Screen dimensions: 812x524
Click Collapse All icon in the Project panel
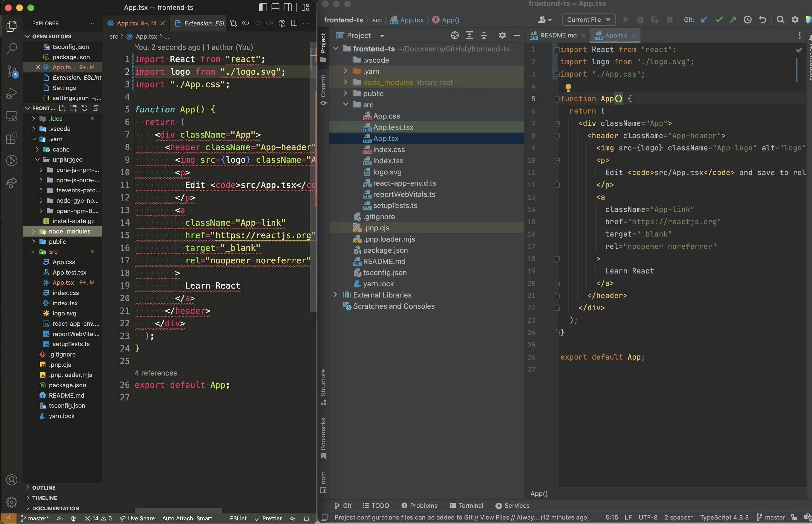coord(484,36)
